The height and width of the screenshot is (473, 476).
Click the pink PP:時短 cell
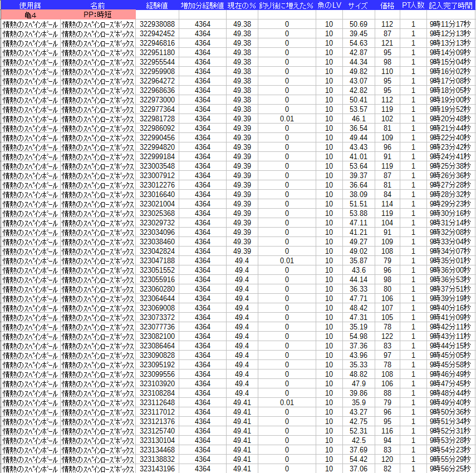click(98, 14)
